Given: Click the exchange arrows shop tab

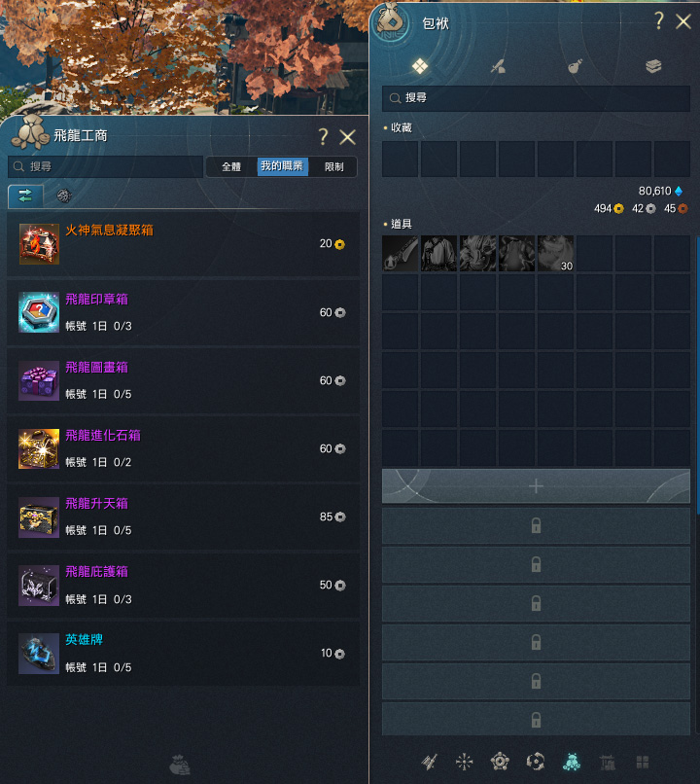Looking at the screenshot, I should tap(25, 196).
